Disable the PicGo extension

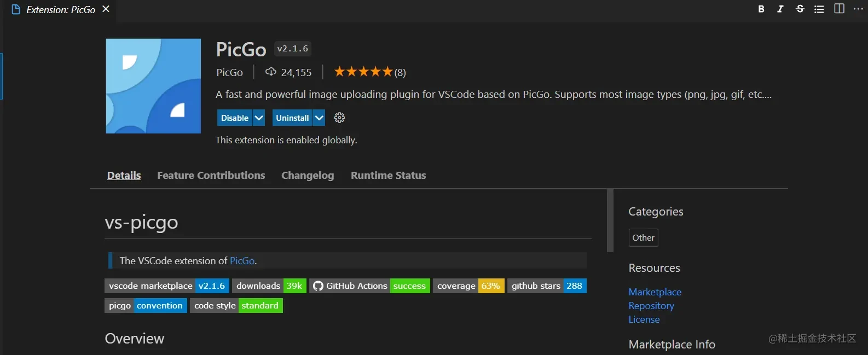coord(235,118)
